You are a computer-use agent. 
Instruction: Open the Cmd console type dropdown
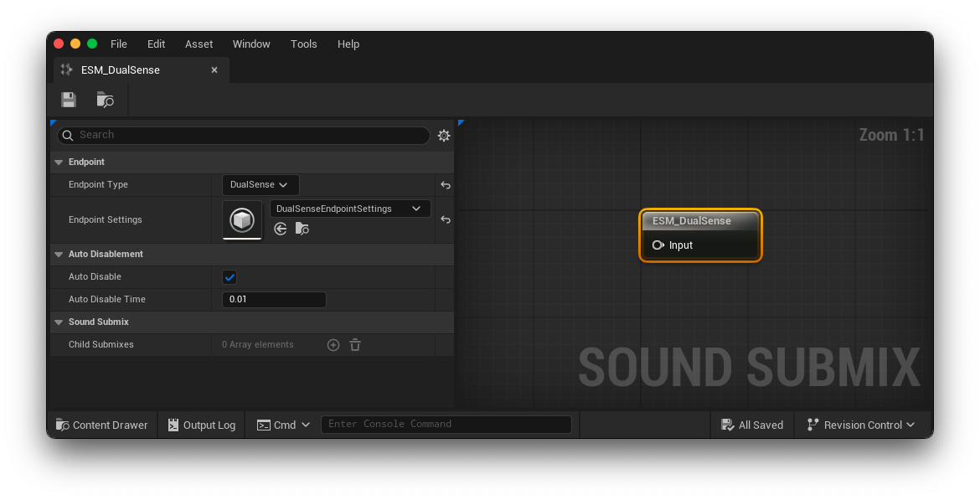coord(284,425)
